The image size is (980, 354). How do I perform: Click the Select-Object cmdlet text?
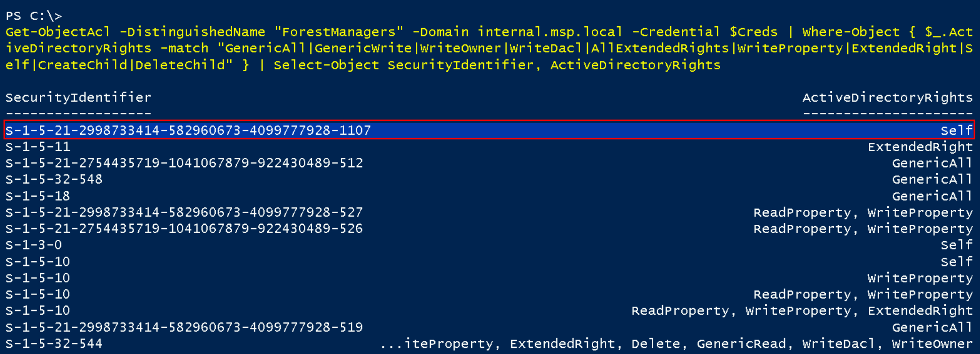326,65
